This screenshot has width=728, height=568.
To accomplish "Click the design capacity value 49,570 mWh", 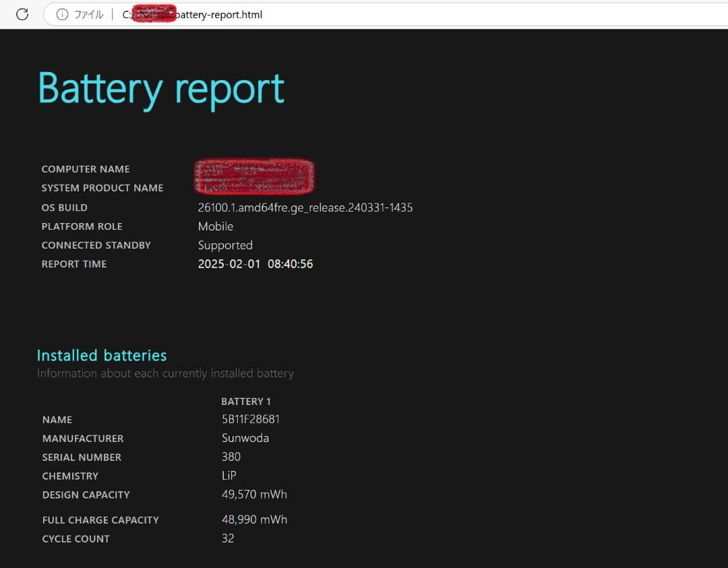I will 254,495.
